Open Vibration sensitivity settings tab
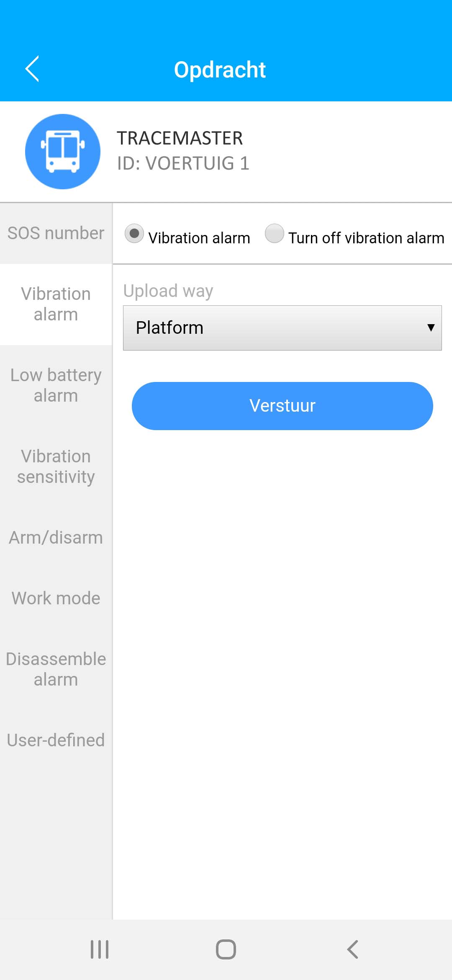452x980 pixels. pyautogui.click(x=56, y=467)
